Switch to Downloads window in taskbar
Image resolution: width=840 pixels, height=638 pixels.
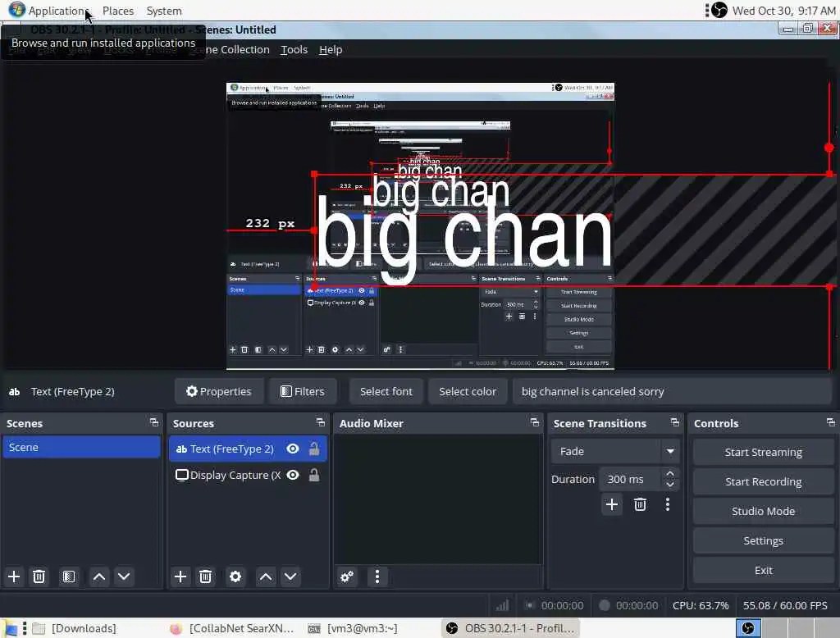pyautogui.click(x=75, y=628)
